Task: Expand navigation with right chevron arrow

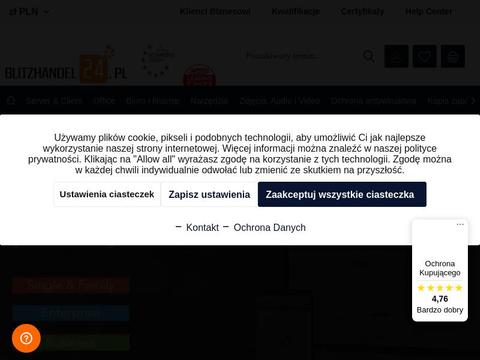Action: click(473, 101)
